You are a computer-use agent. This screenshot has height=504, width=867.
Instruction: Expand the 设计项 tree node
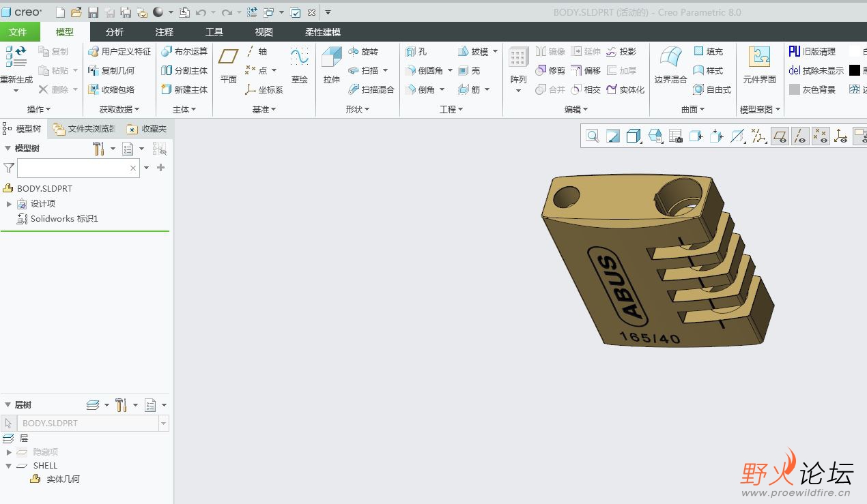9,204
